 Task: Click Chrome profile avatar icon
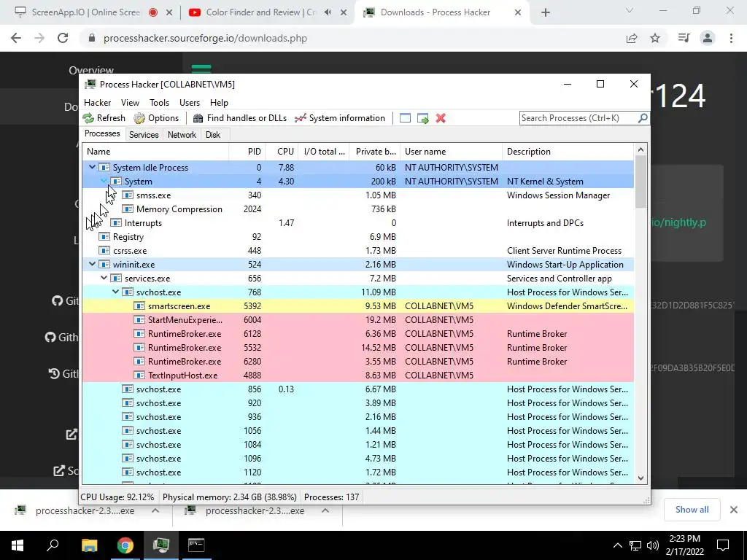[708, 38]
